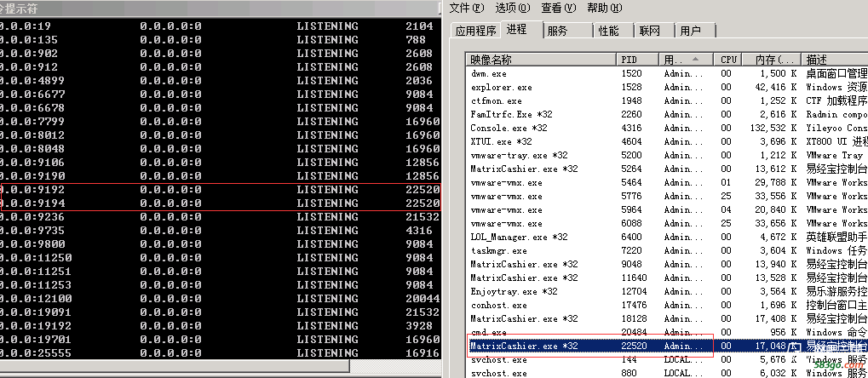868x378 pixels.
Task: Sort processes by CPU column header
Action: (728, 60)
